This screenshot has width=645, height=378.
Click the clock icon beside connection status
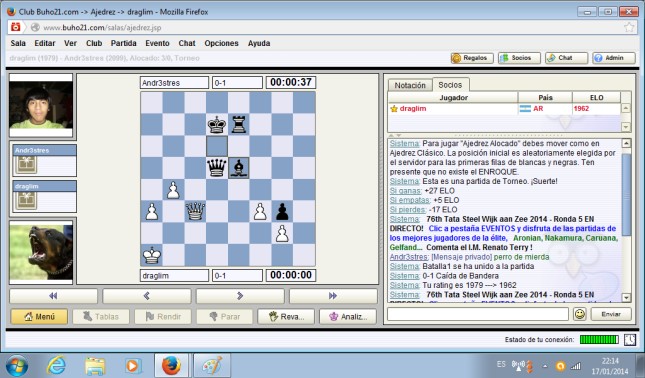click(x=630, y=340)
